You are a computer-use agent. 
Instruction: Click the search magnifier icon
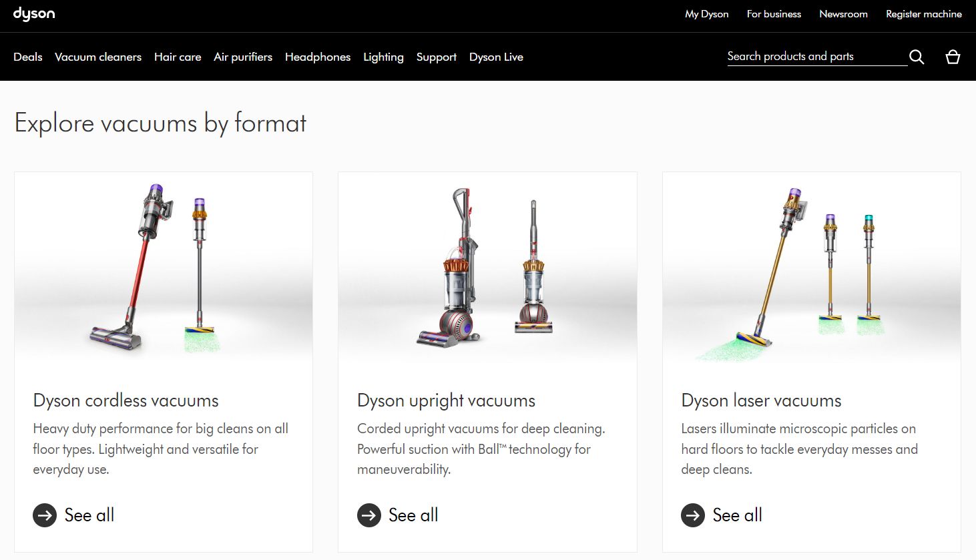917,57
